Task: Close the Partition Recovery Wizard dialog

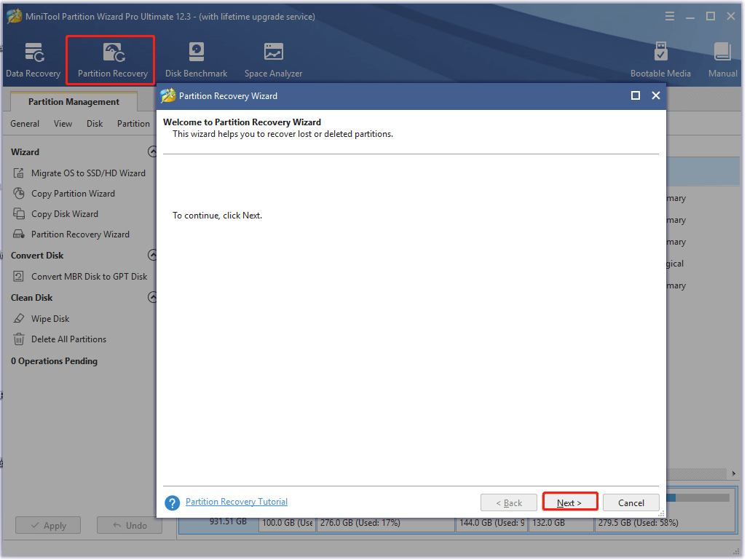Action: (655, 96)
